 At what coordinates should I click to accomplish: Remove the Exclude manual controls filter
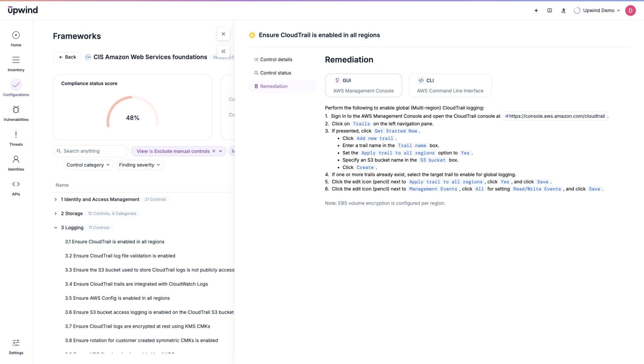(x=214, y=151)
